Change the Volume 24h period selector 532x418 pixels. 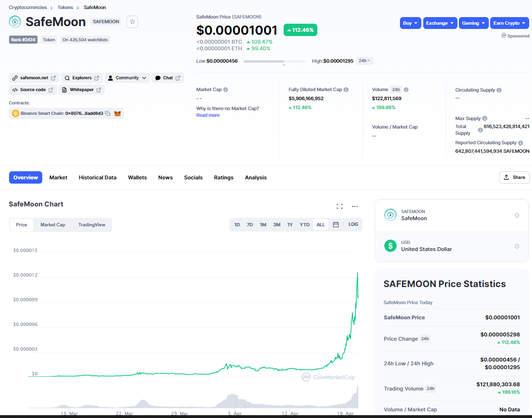click(396, 90)
